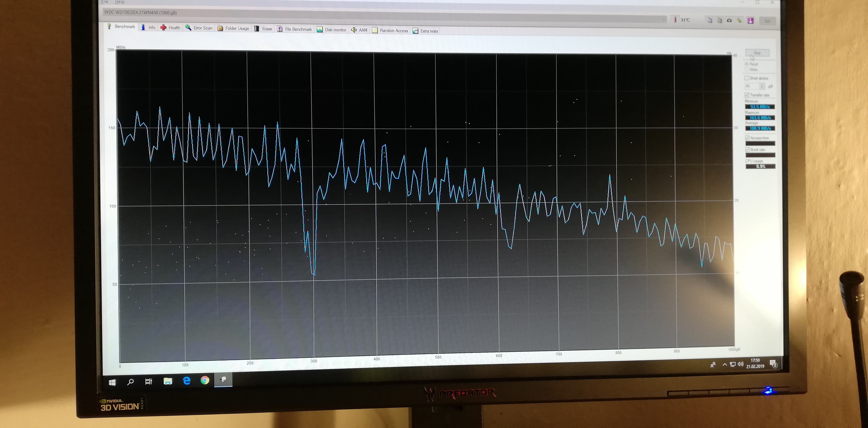Viewport: 868px width, 428px height.
Task: Toggle the Burst rate checkbox
Action: tap(747, 150)
